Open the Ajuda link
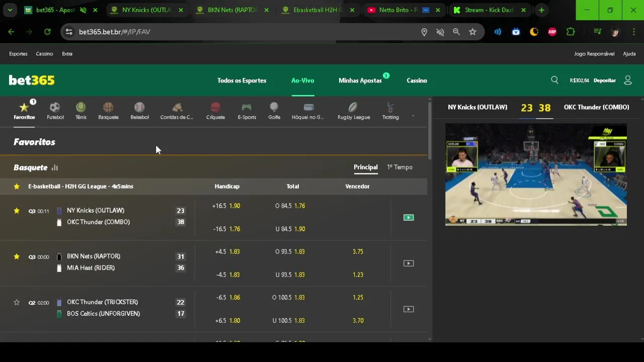The image size is (644, 362). tap(629, 54)
